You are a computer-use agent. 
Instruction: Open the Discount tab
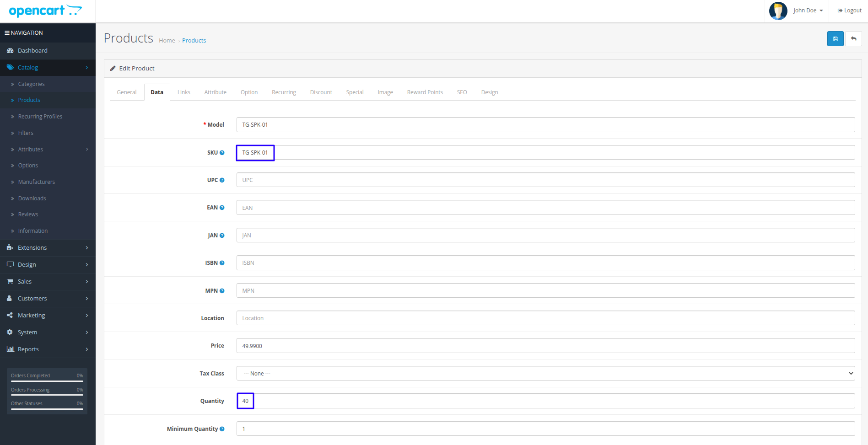pos(321,92)
